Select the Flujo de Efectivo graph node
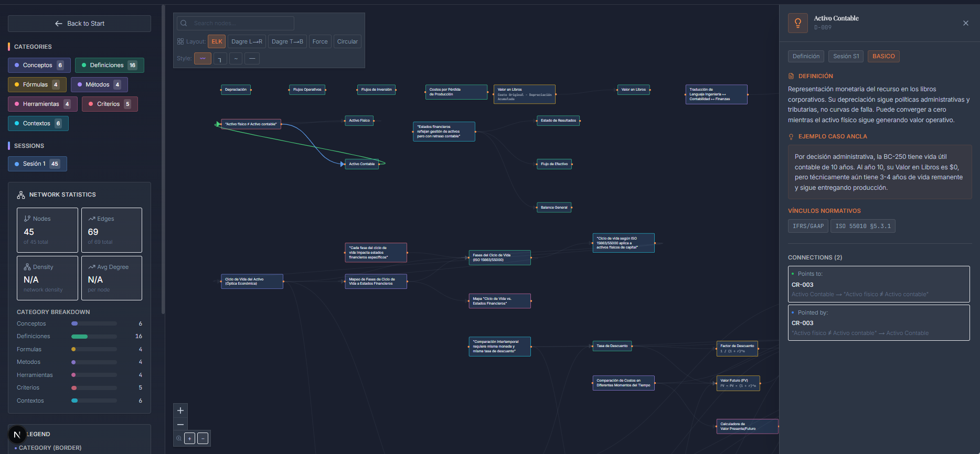 (554, 164)
